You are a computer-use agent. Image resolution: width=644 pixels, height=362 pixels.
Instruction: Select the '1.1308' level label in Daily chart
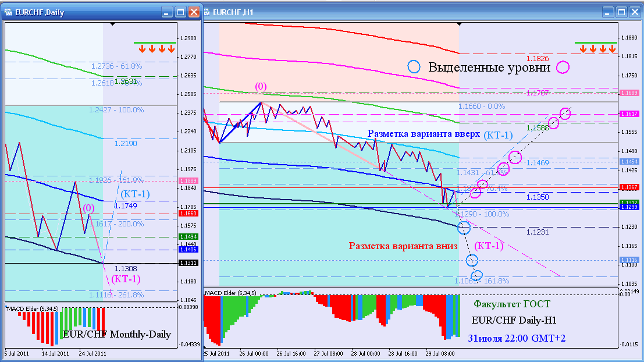[x=126, y=269]
